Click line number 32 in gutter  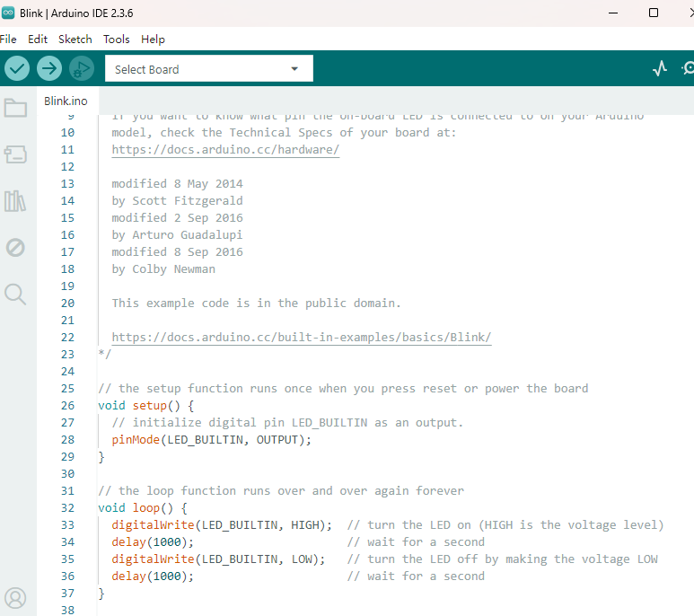(x=67, y=508)
